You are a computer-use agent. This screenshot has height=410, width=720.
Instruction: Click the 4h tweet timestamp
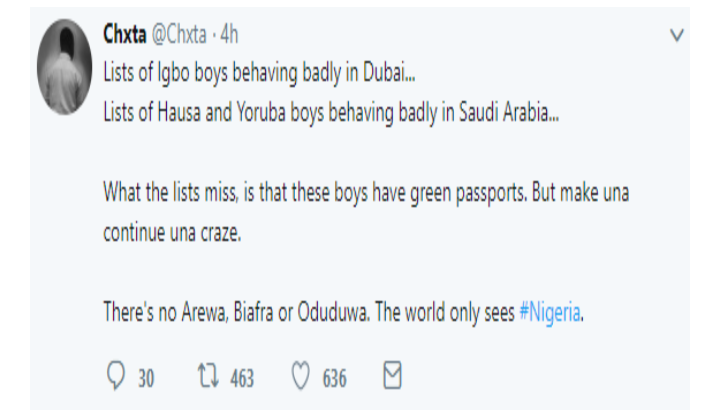(229, 35)
